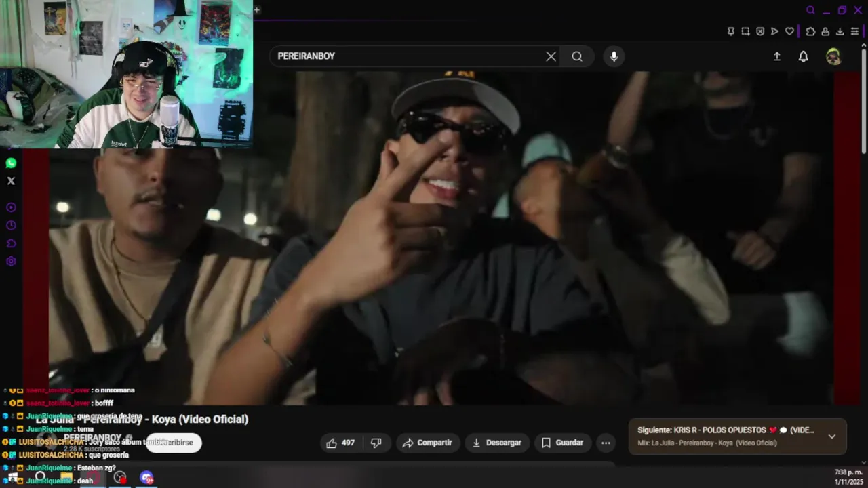Start the snapshot capture tool
Screen dimensions: 868x488
coord(745,31)
